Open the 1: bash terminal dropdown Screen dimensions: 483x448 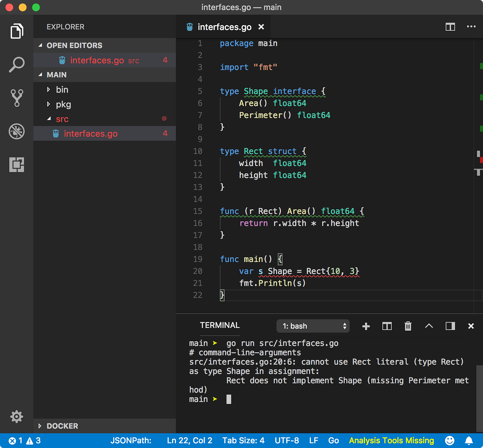pos(312,326)
